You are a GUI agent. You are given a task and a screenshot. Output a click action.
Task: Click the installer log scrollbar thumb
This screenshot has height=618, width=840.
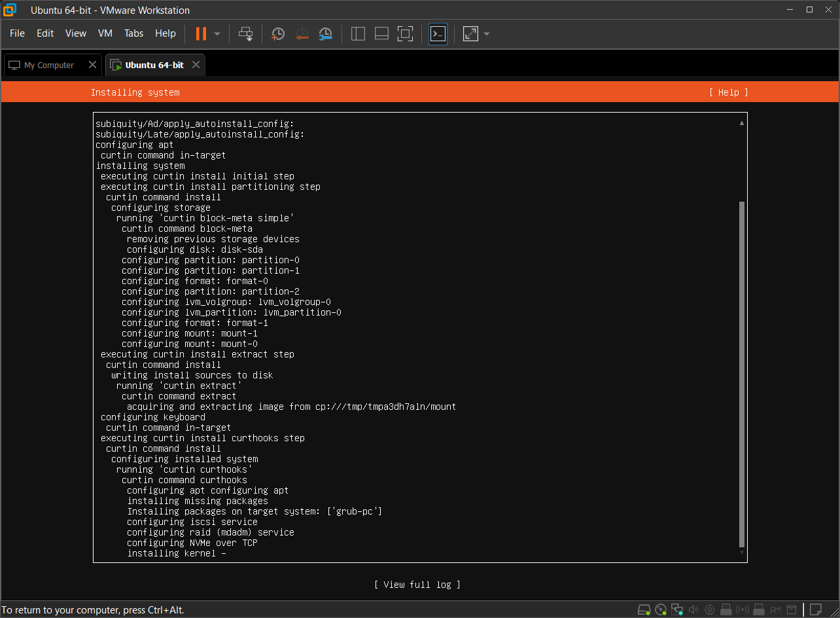[741, 373]
